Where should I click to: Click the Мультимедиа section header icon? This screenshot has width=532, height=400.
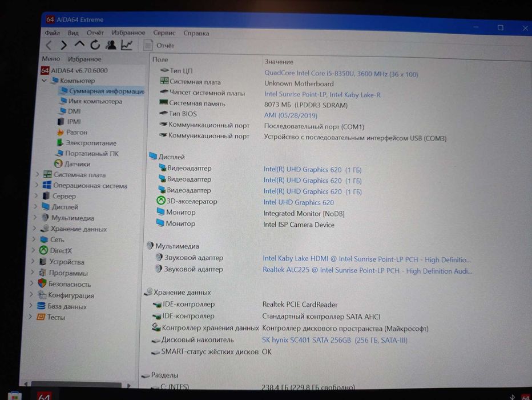(x=150, y=245)
